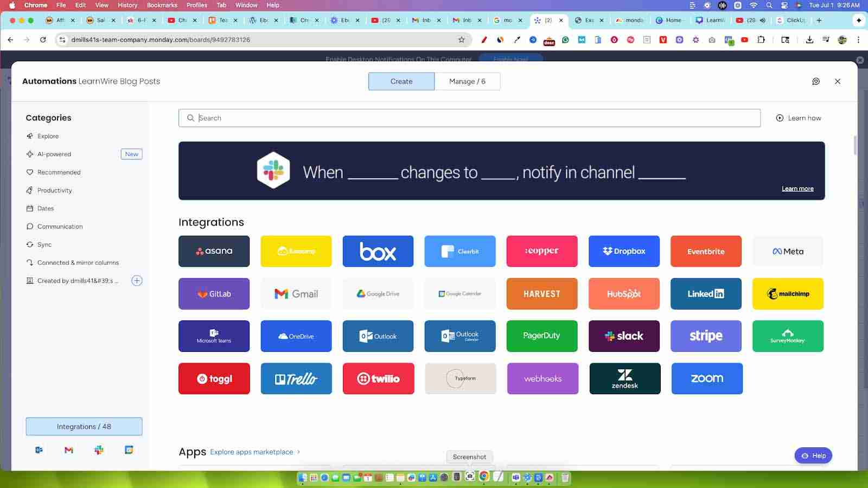Image resolution: width=868 pixels, height=488 pixels.
Task: Click the Gmail shortcut icon below Integrations counter
Action: point(68,450)
